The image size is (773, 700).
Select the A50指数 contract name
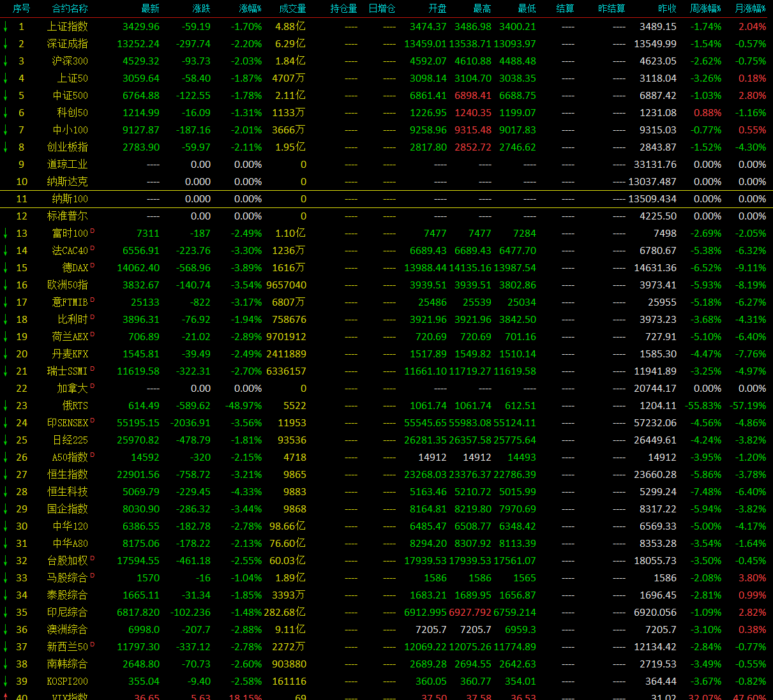70,458
